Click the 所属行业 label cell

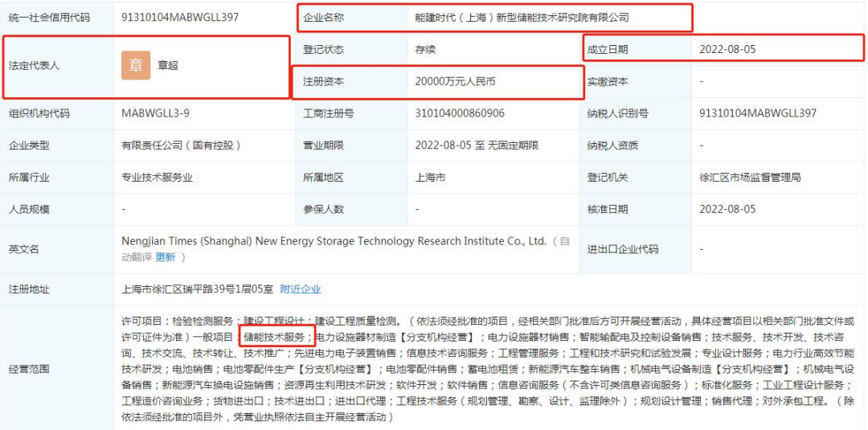click(x=57, y=178)
